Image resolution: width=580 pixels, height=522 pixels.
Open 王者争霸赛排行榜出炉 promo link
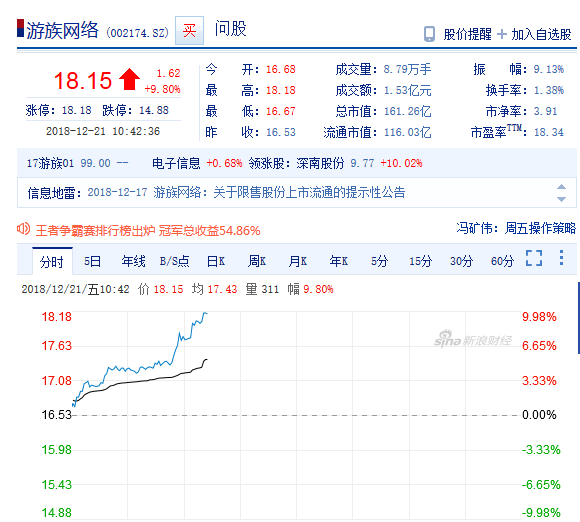click(148, 231)
